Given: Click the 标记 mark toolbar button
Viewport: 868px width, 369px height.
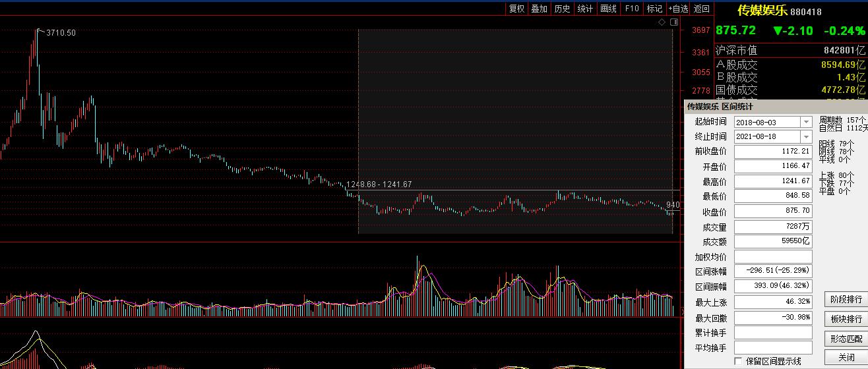Looking at the screenshot, I should pyautogui.click(x=654, y=9).
